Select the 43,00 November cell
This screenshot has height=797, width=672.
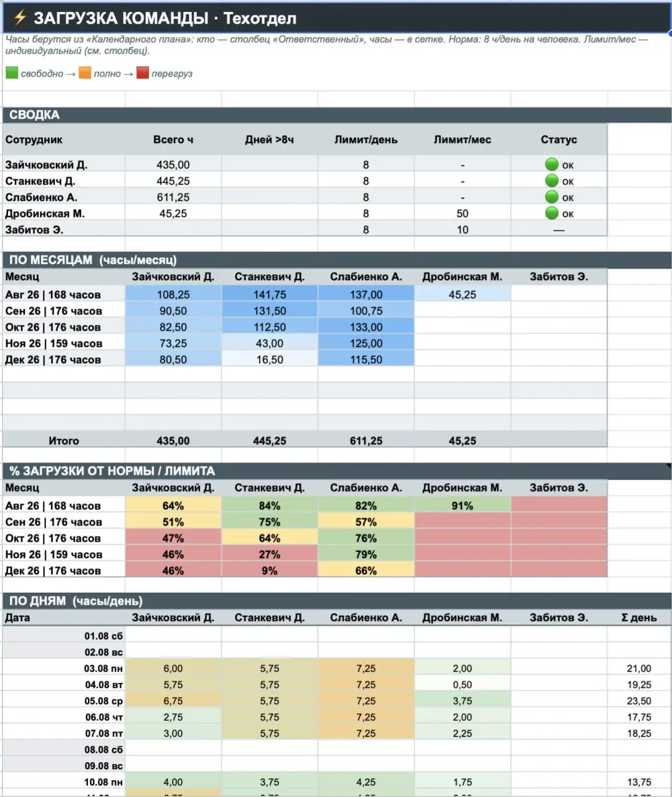pyautogui.click(x=270, y=342)
